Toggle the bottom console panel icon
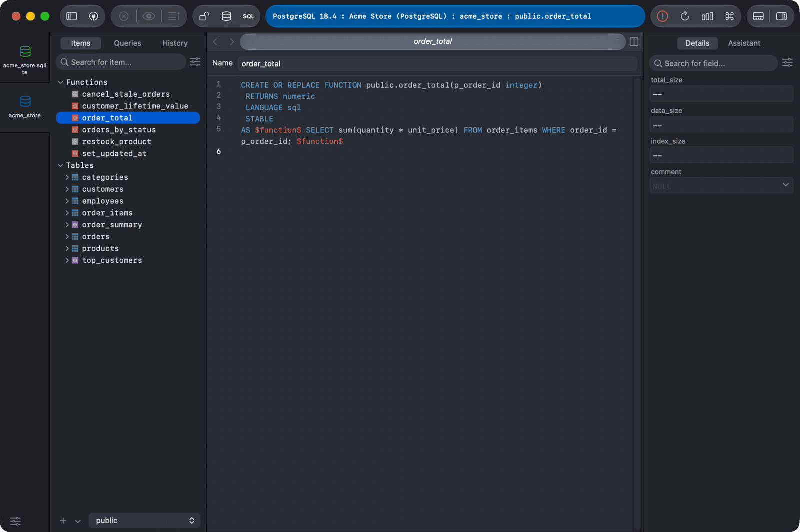800x532 pixels. (x=758, y=16)
